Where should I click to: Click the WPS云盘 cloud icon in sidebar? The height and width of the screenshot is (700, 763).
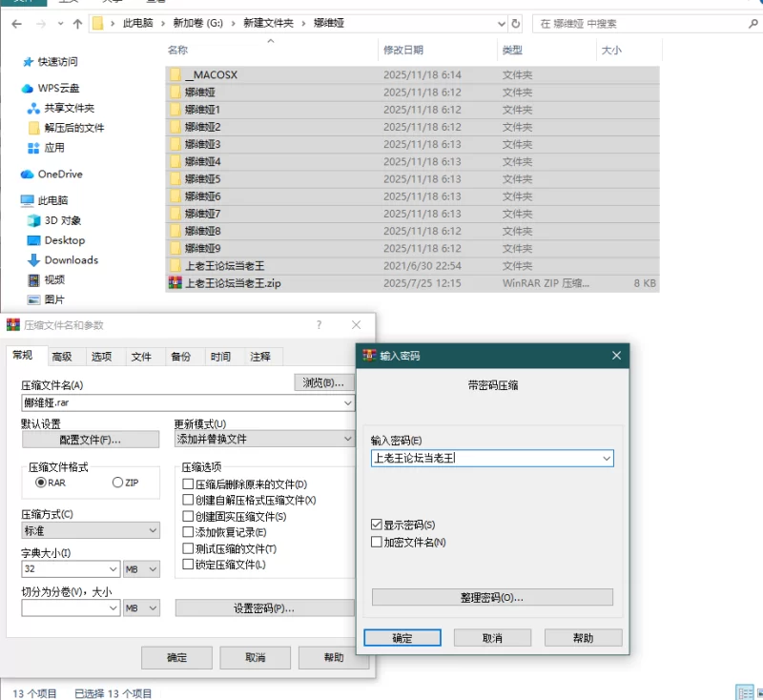click(x=28, y=89)
